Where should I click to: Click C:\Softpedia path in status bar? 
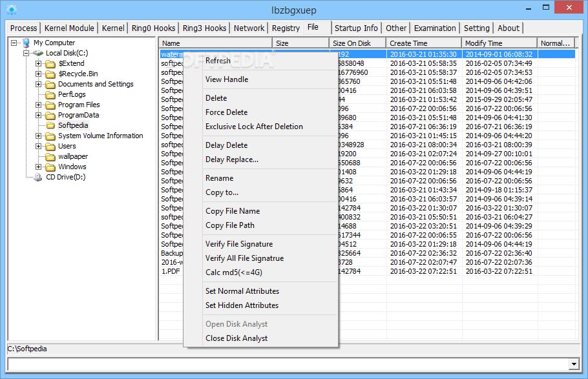(x=27, y=349)
